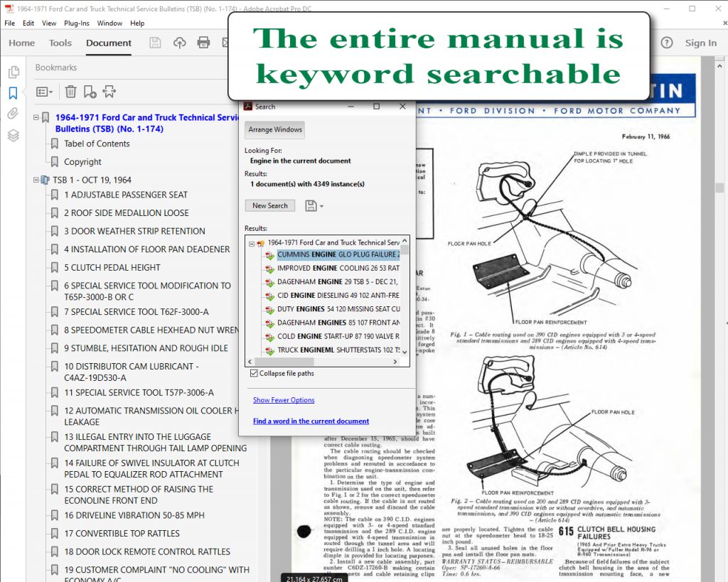Image resolution: width=728 pixels, height=582 pixels.
Task: Select result DAGENHAM ENGINE 29 TSB 5
Action: 338,281
